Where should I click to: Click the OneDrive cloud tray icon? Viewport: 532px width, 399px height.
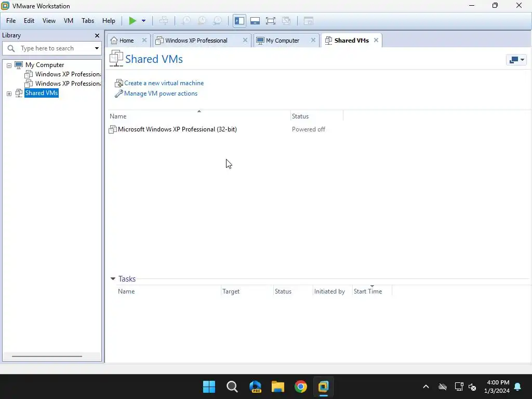coord(443,387)
